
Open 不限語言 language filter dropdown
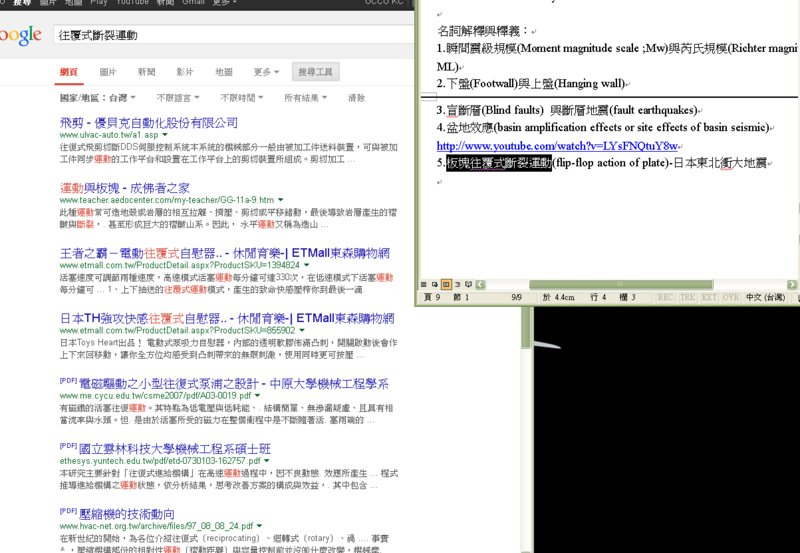[x=178, y=97]
